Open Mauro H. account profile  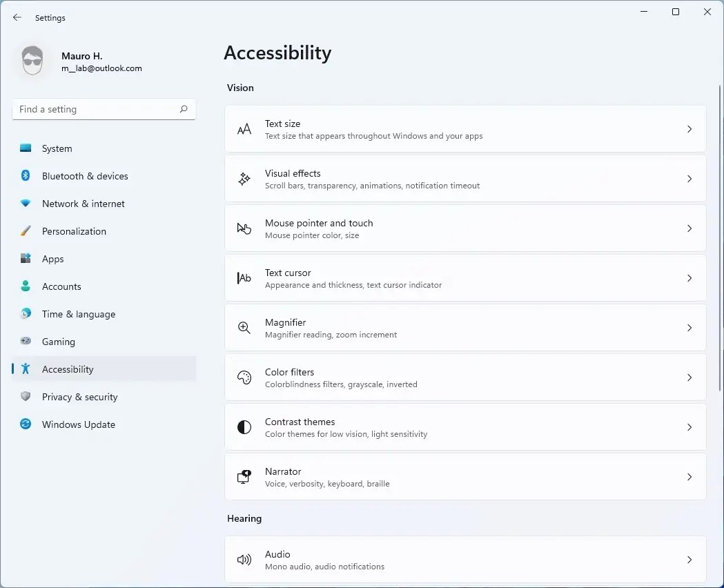point(81,61)
